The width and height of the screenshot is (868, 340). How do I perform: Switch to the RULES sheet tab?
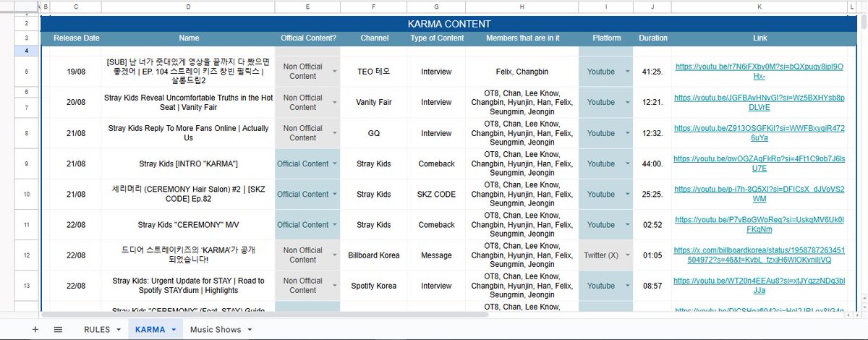tap(97, 329)
